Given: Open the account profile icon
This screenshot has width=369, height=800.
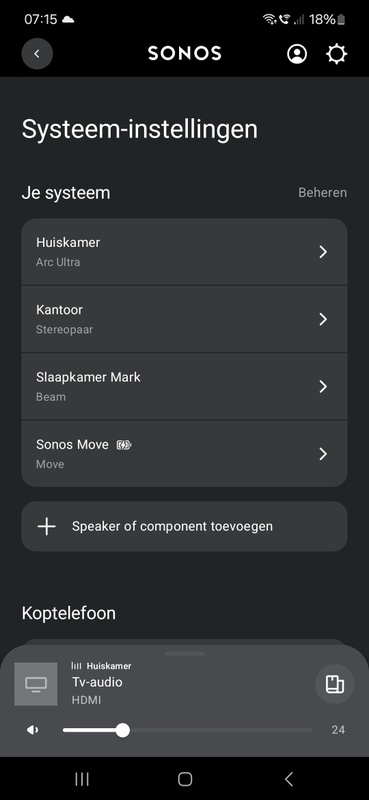Looking at the screenshot, I should [x=297, y=54].
